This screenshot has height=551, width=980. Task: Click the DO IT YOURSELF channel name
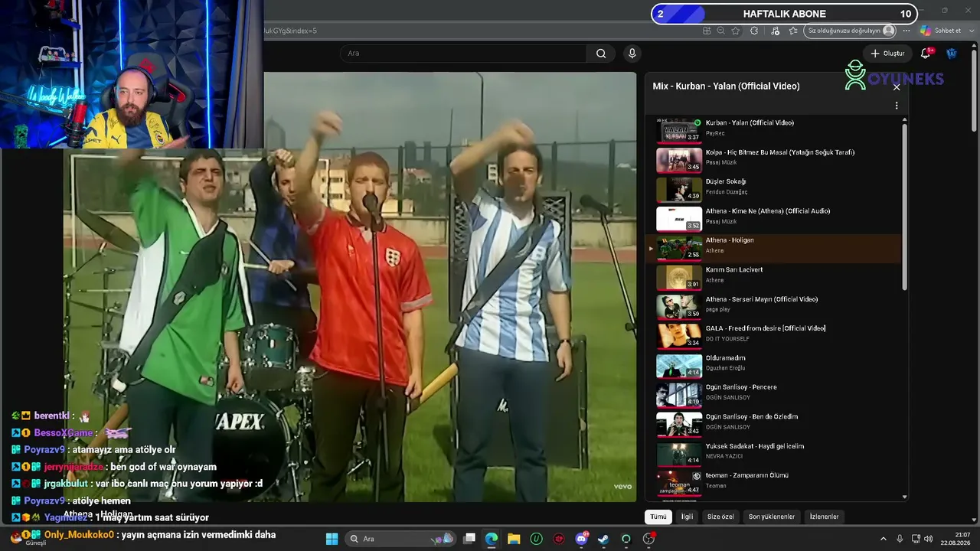727,339
